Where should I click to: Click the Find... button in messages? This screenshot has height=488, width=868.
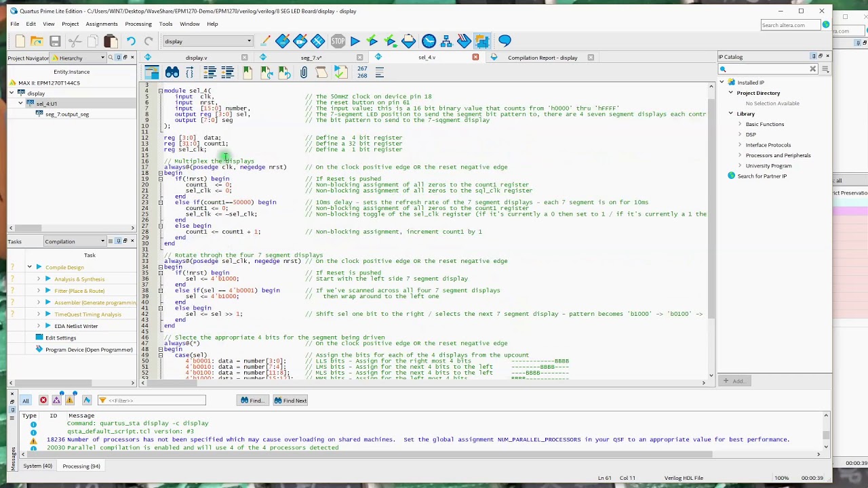pyautogui.click(x=252, y=401)
